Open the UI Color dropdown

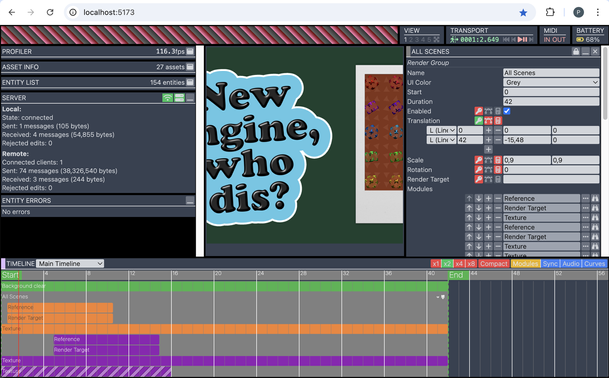pyautogui.click(x=551, y=82)
